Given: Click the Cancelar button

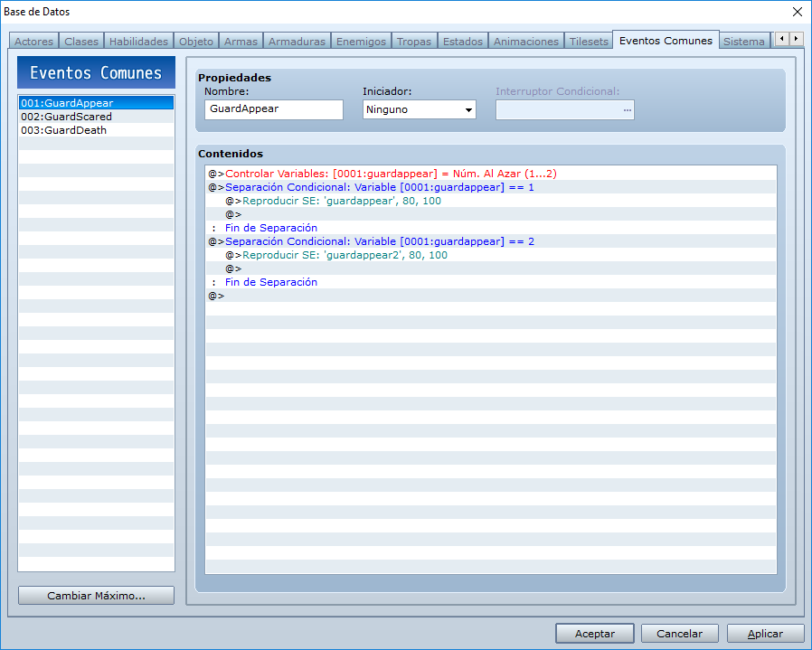Looking at the screenshot, I should click(x=679, y=634).
